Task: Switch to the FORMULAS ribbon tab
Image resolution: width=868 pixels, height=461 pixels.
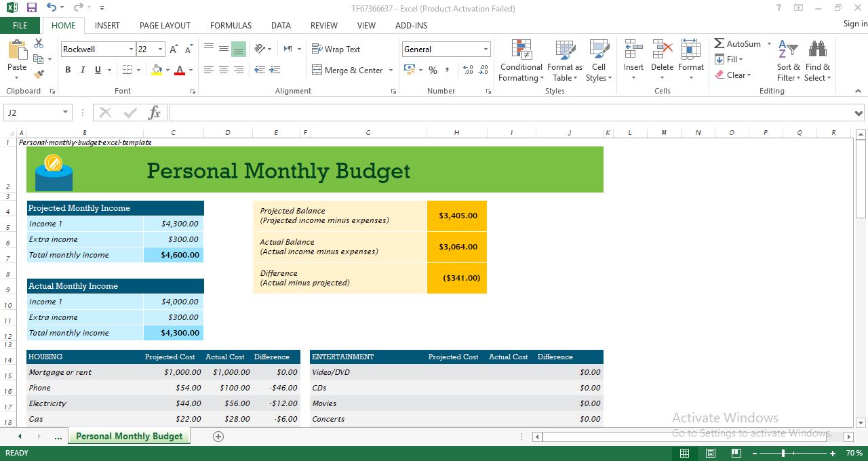Action: (x=231, y=25)
